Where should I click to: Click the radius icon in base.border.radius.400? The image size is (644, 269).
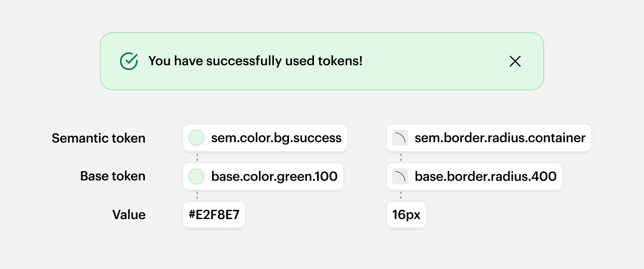pos(400,176)
